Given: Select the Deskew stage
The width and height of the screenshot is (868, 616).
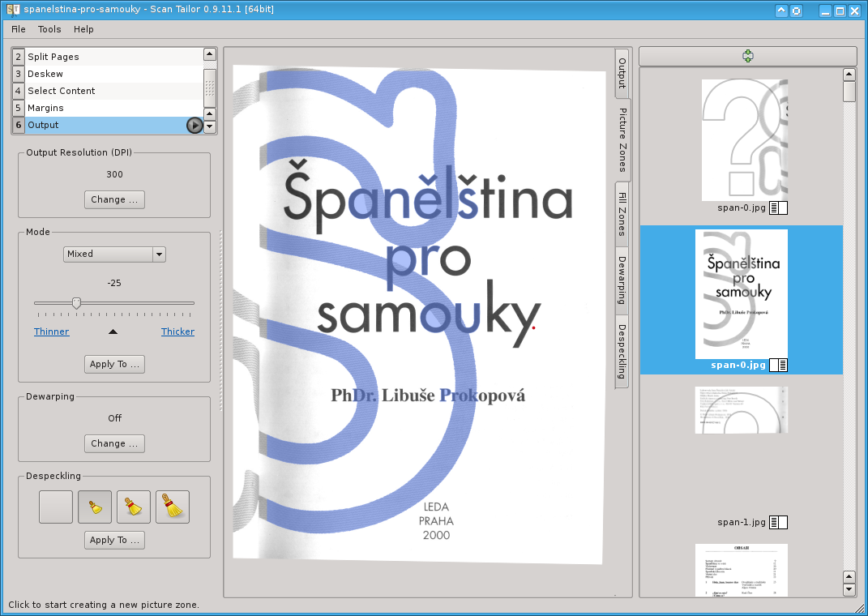Looking at the screenshot, I should point(108,75).
